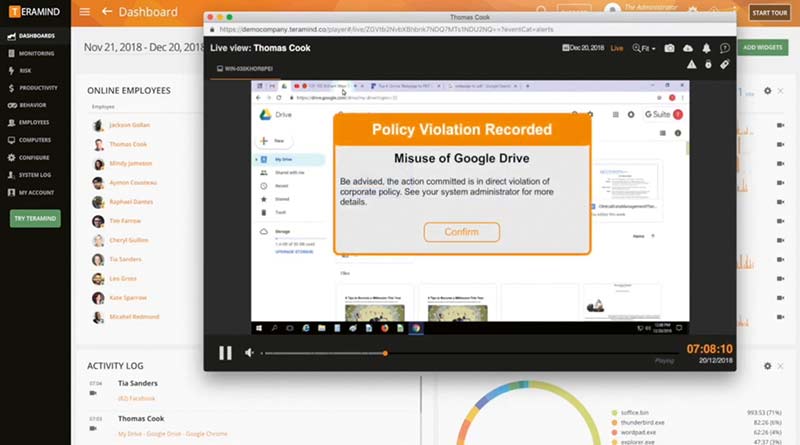Image resolution: width=800 pixels, height=445 pixels.
Task: Switch to Live mode in the player
Action: tap(617, 48)
